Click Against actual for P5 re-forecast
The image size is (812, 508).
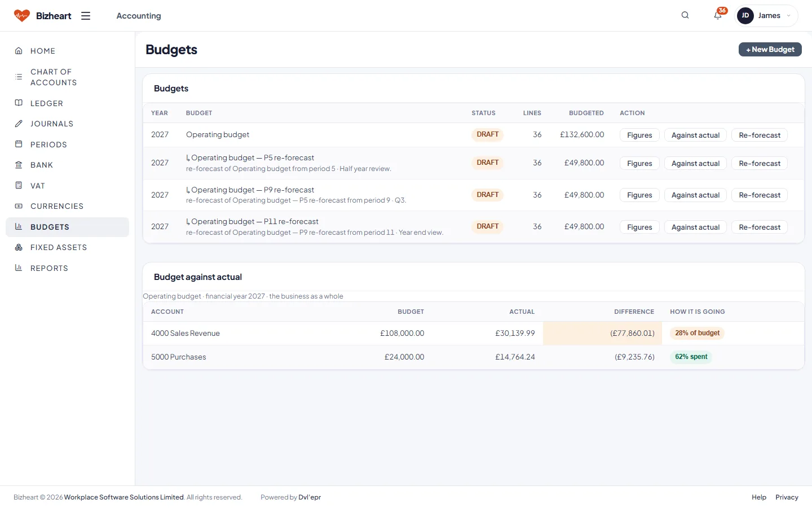tap(695, 163)
